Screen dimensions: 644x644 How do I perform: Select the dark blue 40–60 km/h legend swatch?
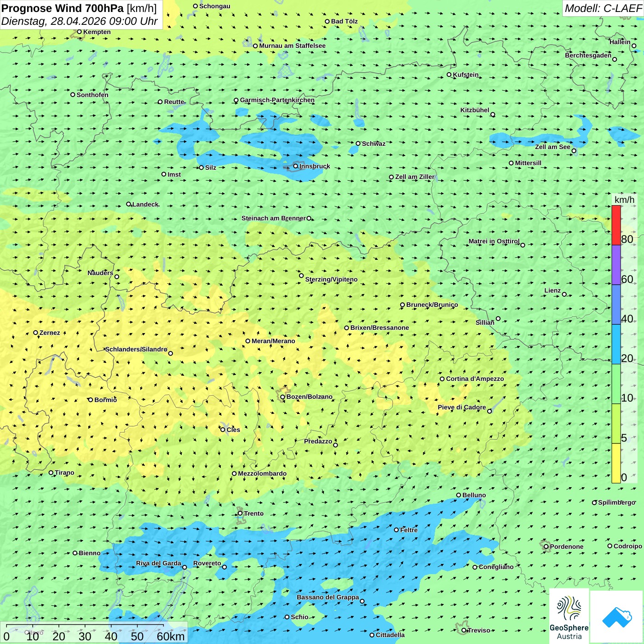tap(616, 305)
